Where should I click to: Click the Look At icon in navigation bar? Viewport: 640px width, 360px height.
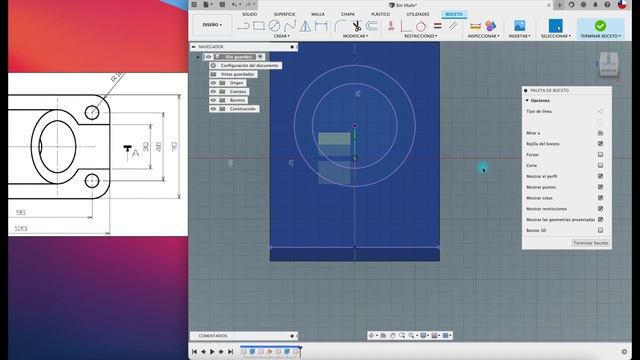(383, 336)
